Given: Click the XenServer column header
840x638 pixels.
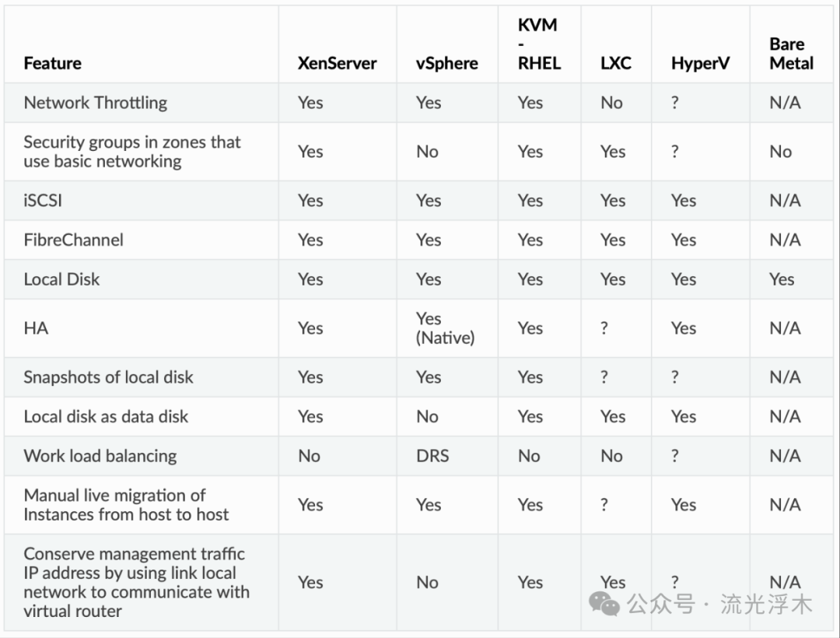Looking at the screenshot, I should [x=337, y=64].
